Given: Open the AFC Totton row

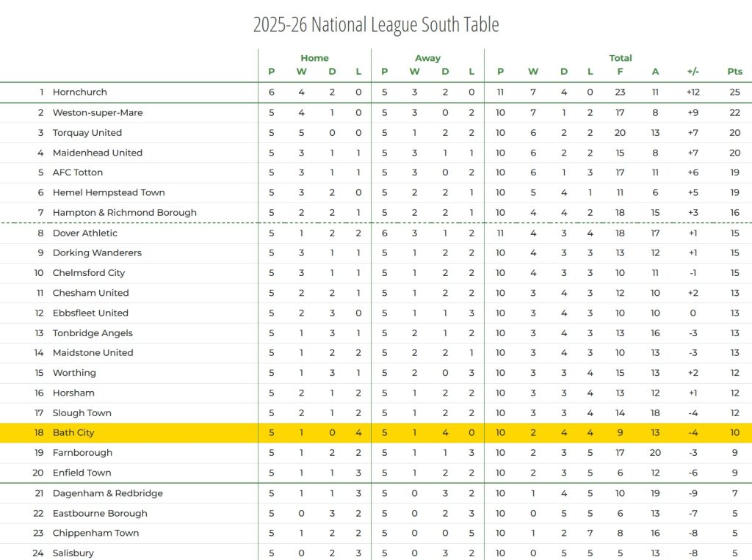Looking at the screenshot, I should (x=77, y=172).
